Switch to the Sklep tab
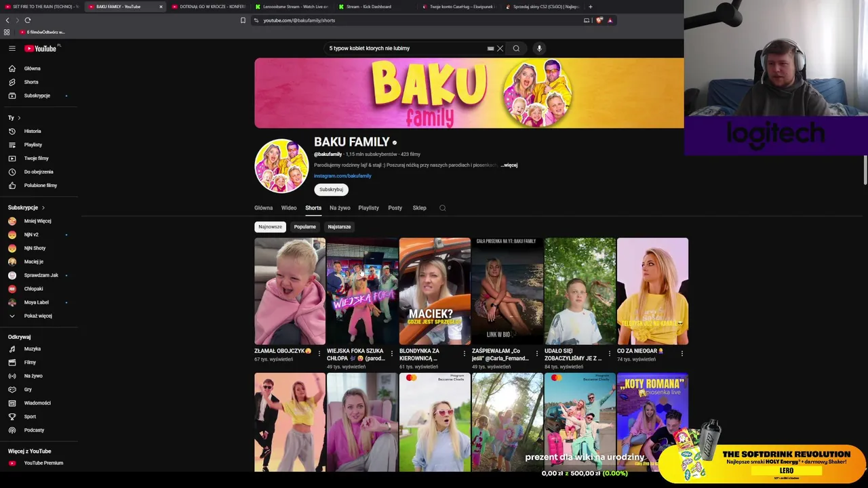The width and height of the screenshot is (868, 488). point(420,208)
